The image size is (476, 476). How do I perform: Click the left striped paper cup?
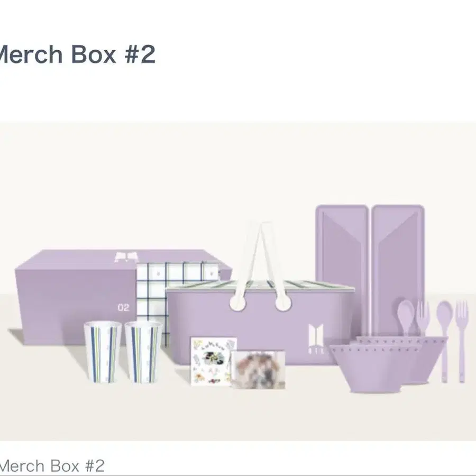[x=103, y=352]
